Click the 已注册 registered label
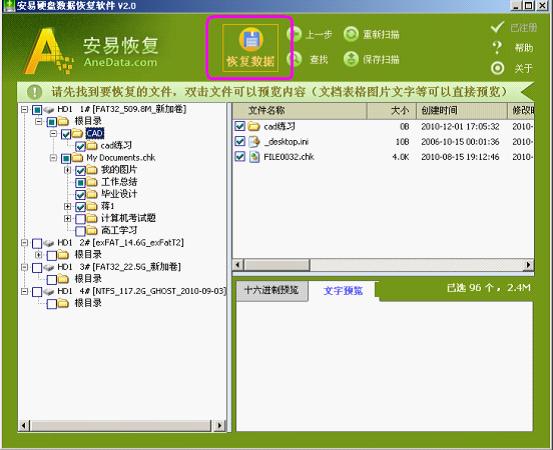 pos(524,28)
